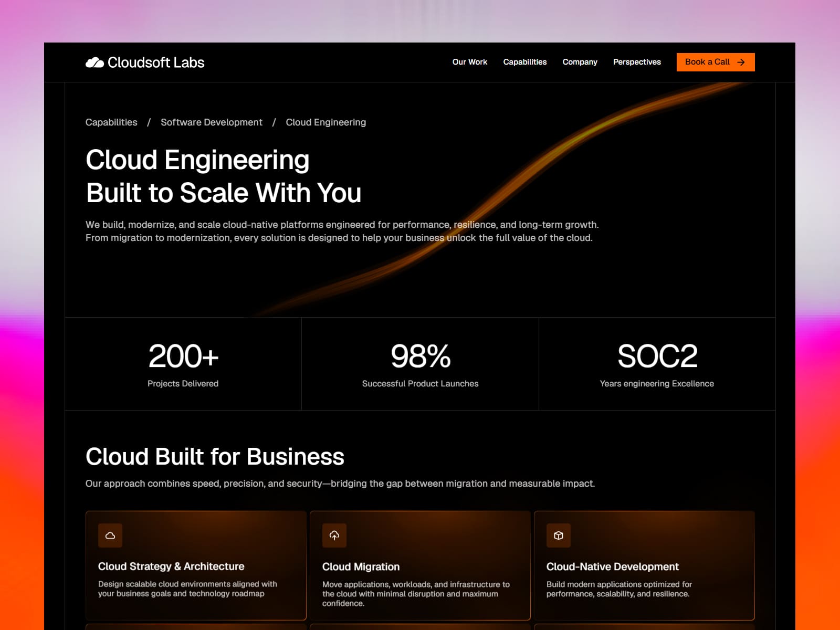Click the 200+ statistic value
This screenshot has width=840, height=630.
(x=183, y=356)
